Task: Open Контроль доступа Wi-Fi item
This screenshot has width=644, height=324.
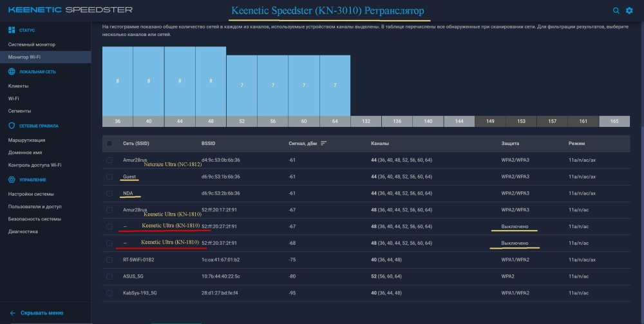Action: click(x=35, y=165)
